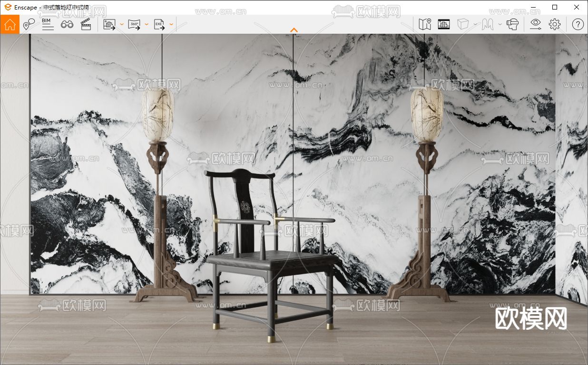Expand the EXE export dropdown arrow
Viewport: 588px width, 365px height.
click(171, 24)
